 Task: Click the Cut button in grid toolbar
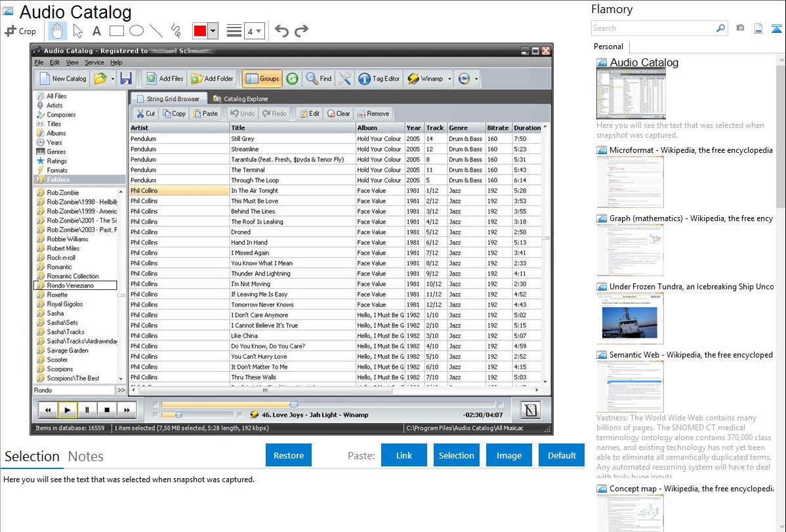click(146, 114)
